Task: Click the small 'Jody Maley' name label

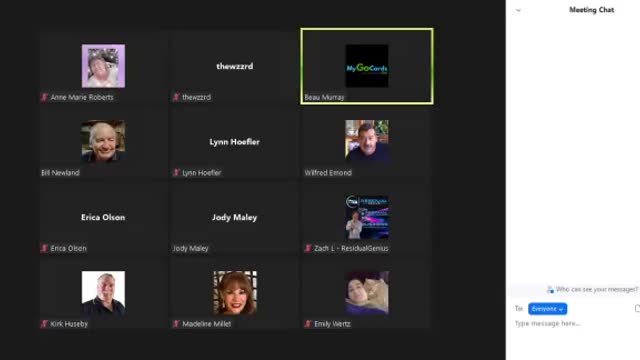Action: coord(190,248)
